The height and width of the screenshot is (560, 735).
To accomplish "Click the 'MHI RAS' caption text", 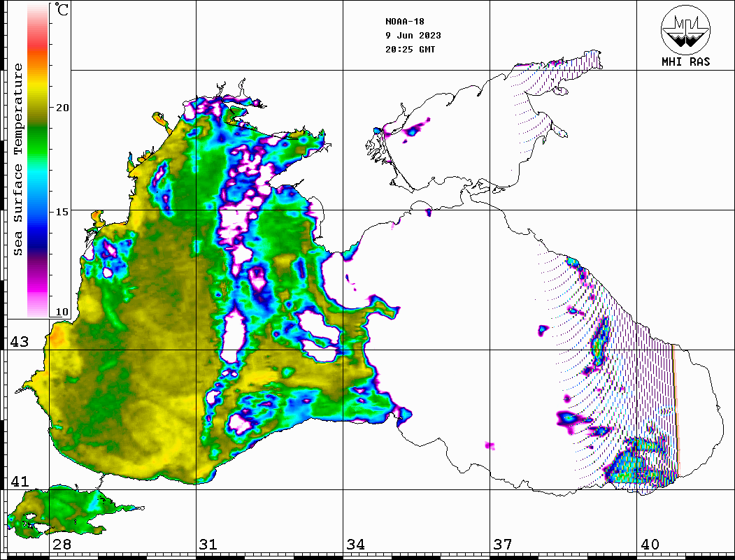I will point(685,62).
